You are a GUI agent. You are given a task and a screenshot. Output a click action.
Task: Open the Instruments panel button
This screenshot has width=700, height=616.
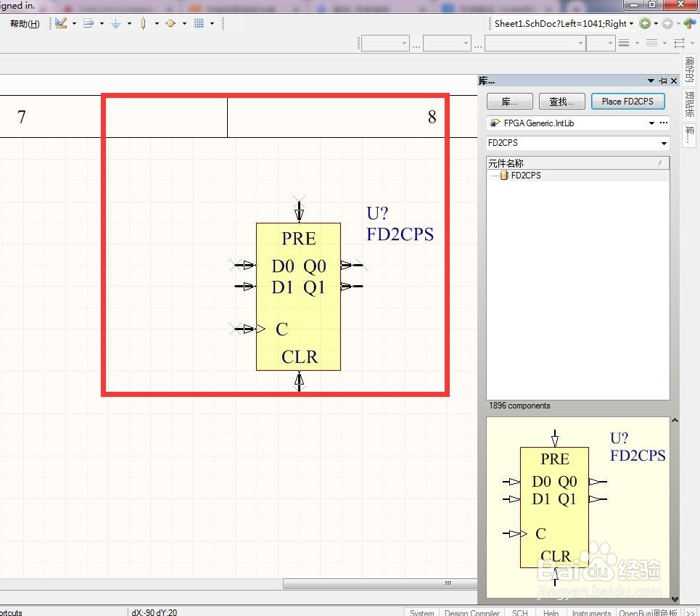point(591,612)
